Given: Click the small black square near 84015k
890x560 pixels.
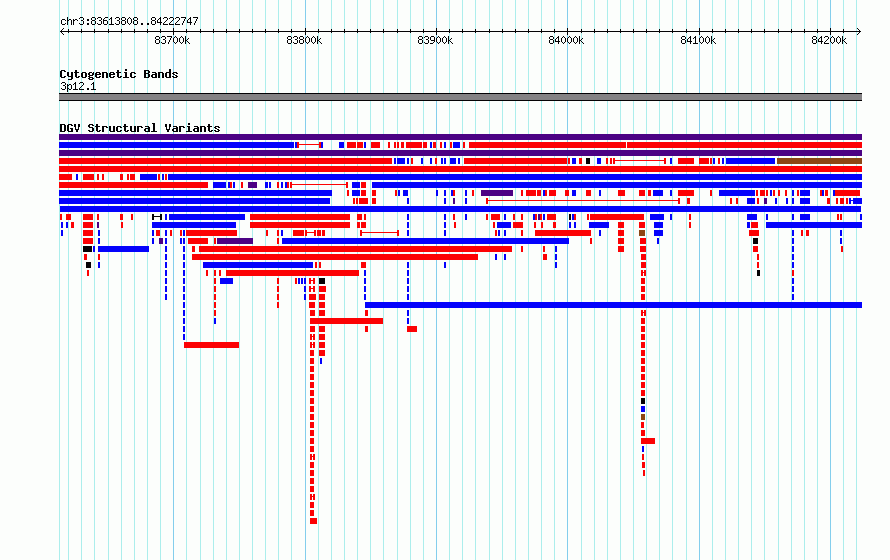Looking at the screenshot, I should point(588,161).
